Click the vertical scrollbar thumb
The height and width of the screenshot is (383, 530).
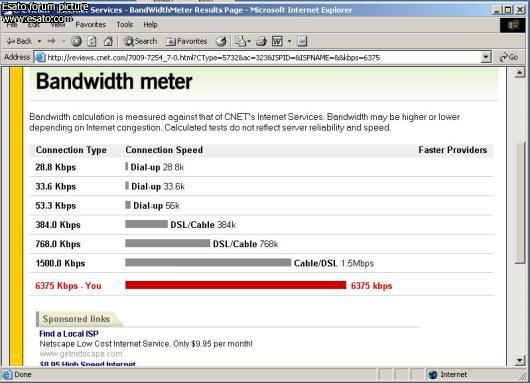pyautogui.click(x=520, y=203)
